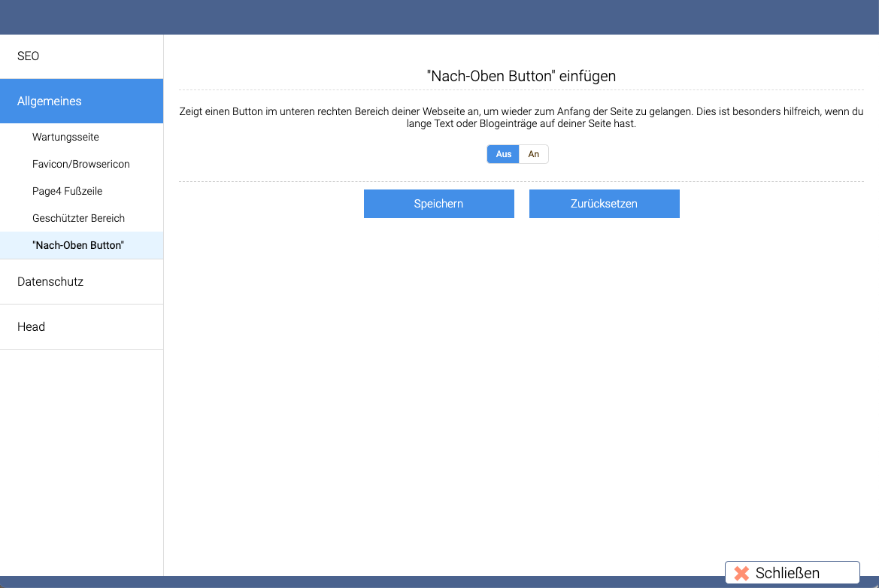Select the Allgemeines section
Viewport: 879px width, 588px height.
pyautogui.click(x=81, y=101)
